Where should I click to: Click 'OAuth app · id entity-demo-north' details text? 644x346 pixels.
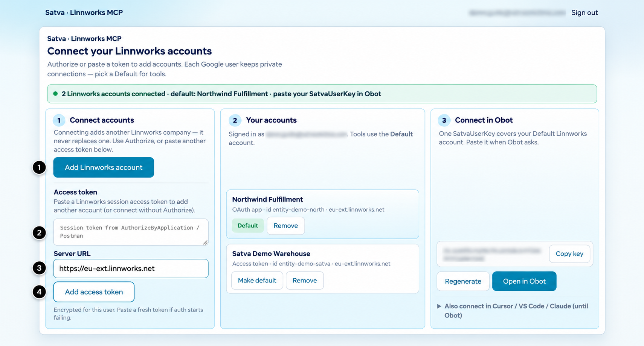(308, 209)
